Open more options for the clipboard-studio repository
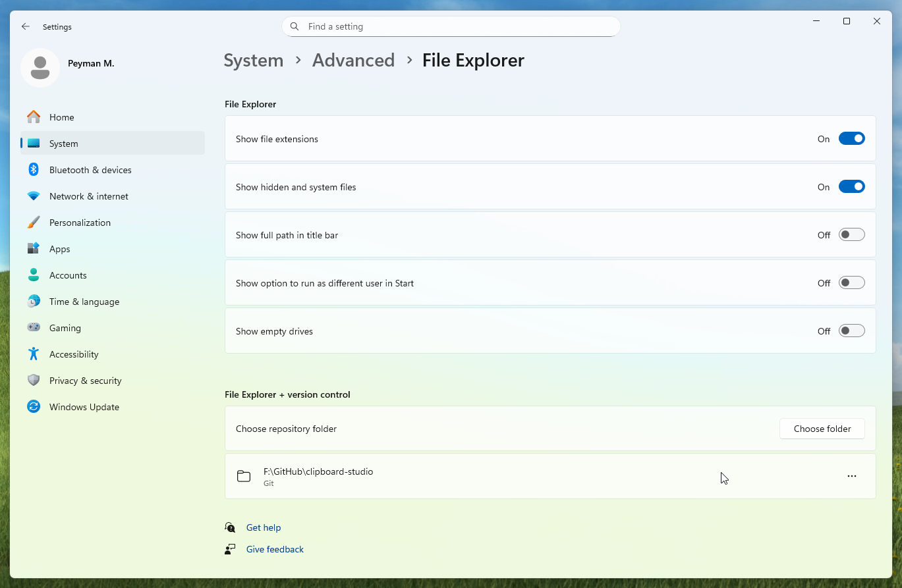The width and height of the screenshot is (902, 588). click(x=852, y=476)
